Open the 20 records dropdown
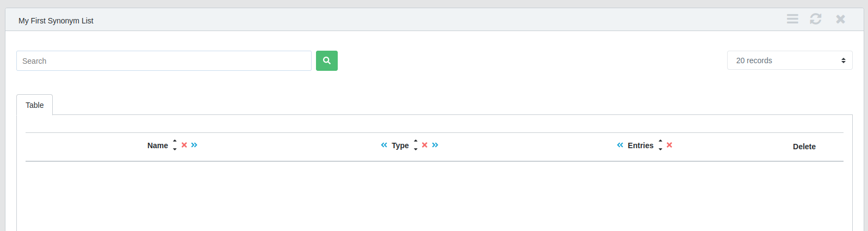868x231 pixels. tap(789, 60)
